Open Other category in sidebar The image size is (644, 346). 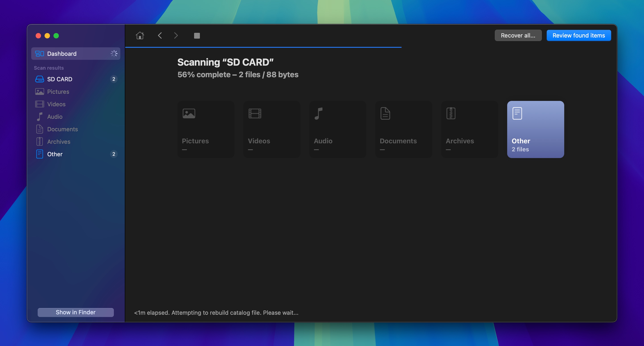[55, 154]
